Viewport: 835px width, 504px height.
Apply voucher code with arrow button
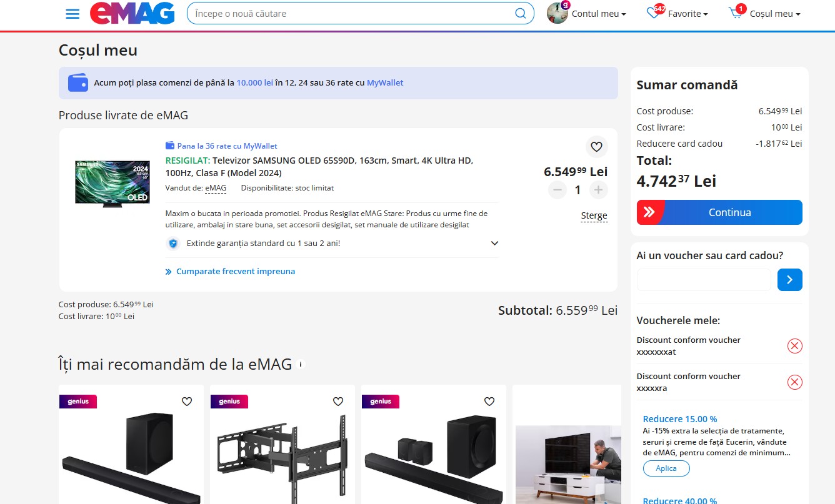pyautogui.click(x=790, y=280)
